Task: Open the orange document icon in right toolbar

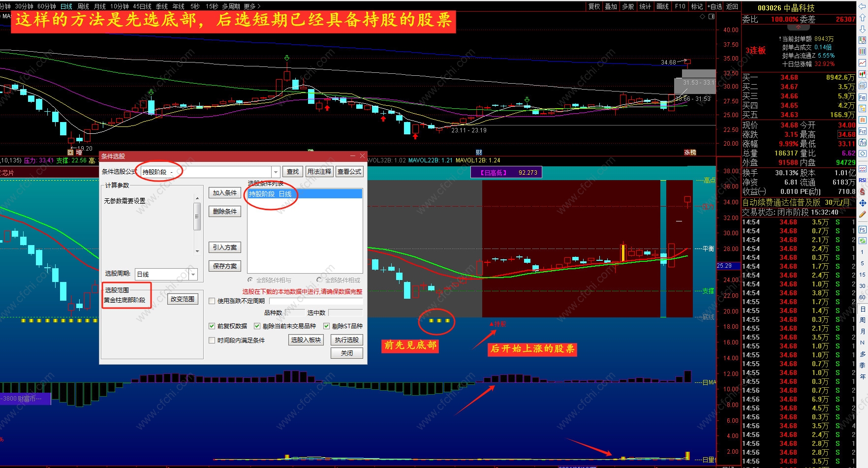Action: 863,120
